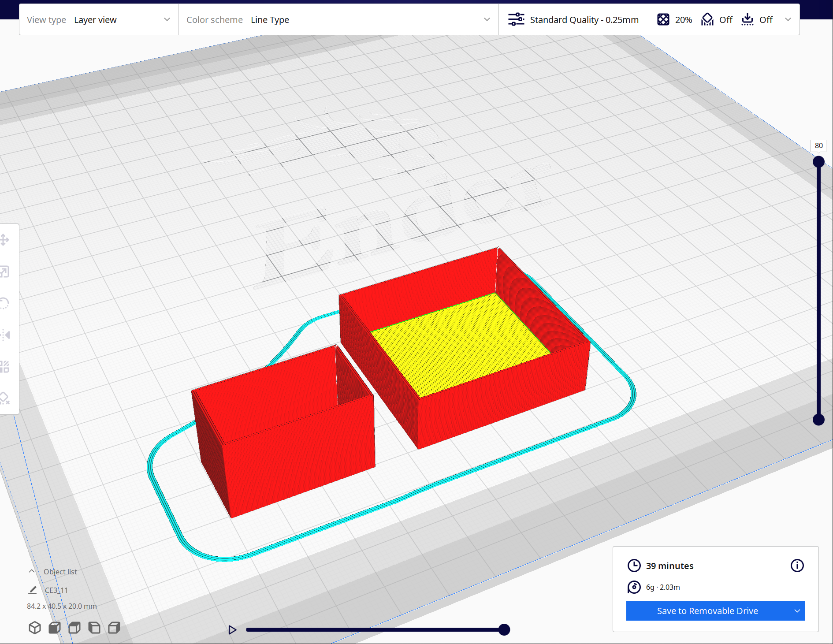Screen dimensions: 833x644
Task: Open print settings sliders panel
Action: (x=516, y=19)
